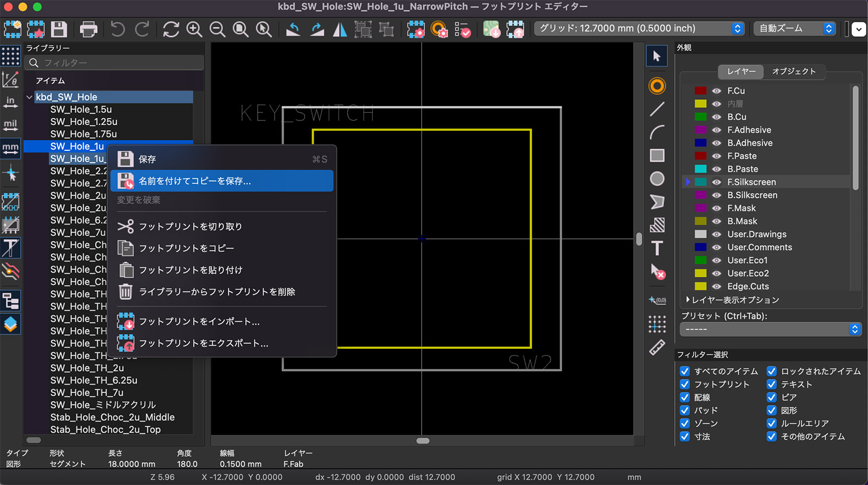
Task: Uncheck the フットプリント filter checkbox
Action: (685, 385)
